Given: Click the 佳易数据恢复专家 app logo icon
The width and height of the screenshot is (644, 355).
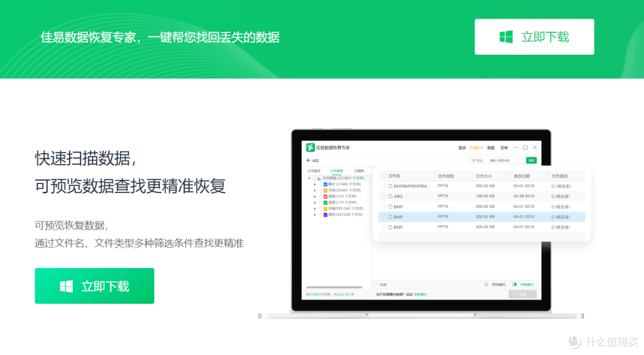Looking at the screenshot, I should pyautogui.click(x=310, y=147).
